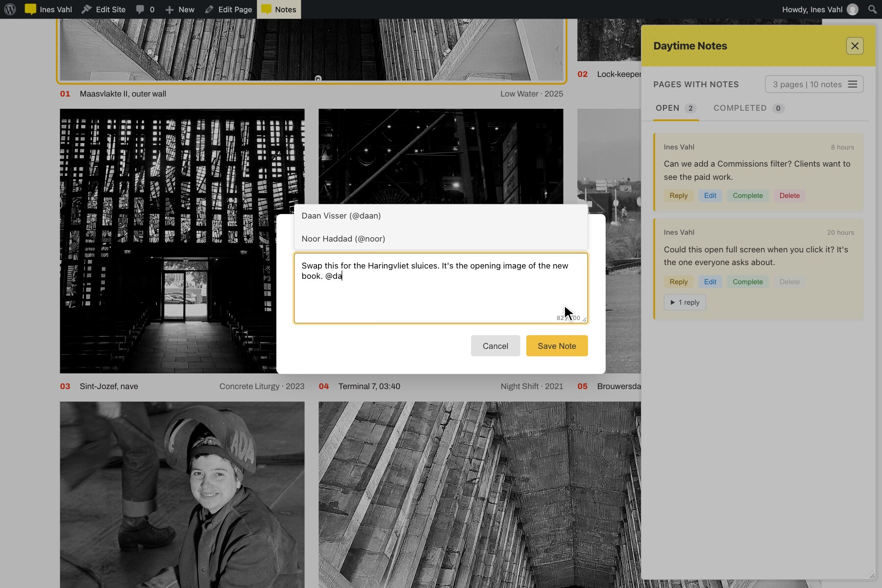The height and width of the screenshot is (588, 882).
Task: Toggle the Notes panel from admin bar
Action: coord(279,9)
